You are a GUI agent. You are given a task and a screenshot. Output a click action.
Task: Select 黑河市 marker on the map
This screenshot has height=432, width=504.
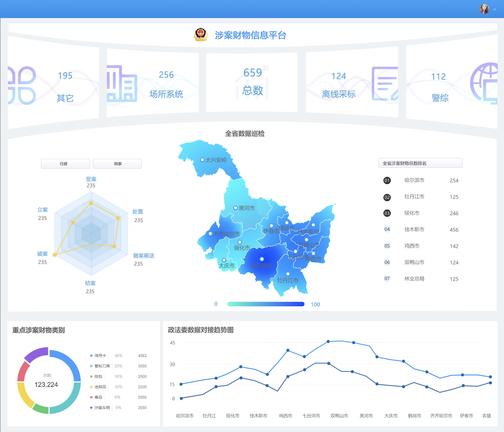[x=235, y=208]
